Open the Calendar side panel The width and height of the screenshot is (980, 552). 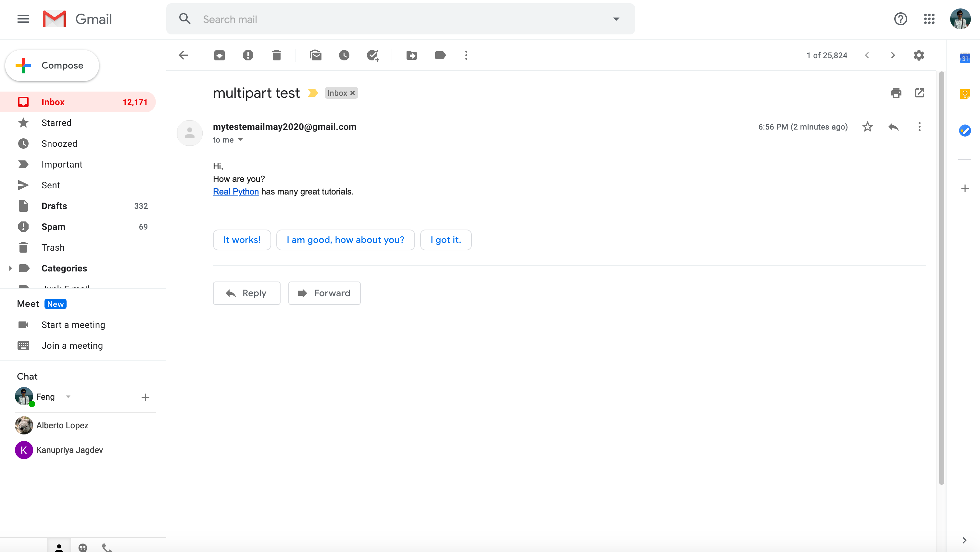[965, 58]
